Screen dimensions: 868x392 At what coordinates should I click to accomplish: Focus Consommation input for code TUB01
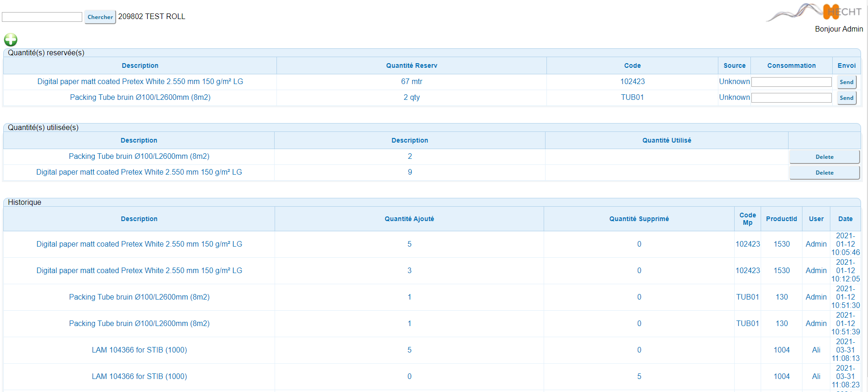[x=791, y=98]
